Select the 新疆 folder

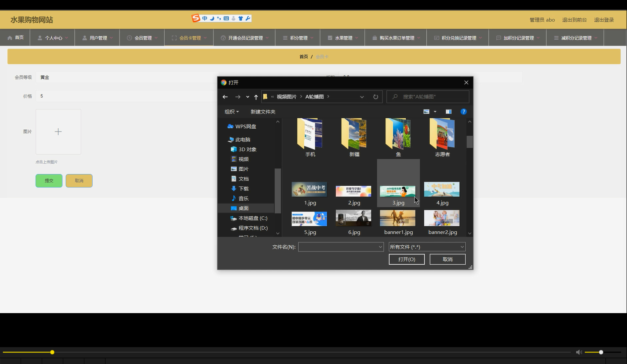(x=354, y=138)
